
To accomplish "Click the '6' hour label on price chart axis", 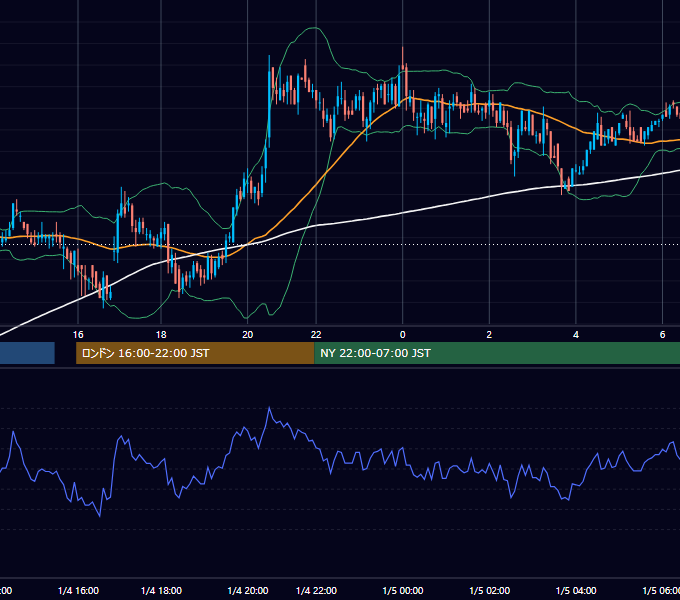I will pyautogui.click(x=662, y=335).
